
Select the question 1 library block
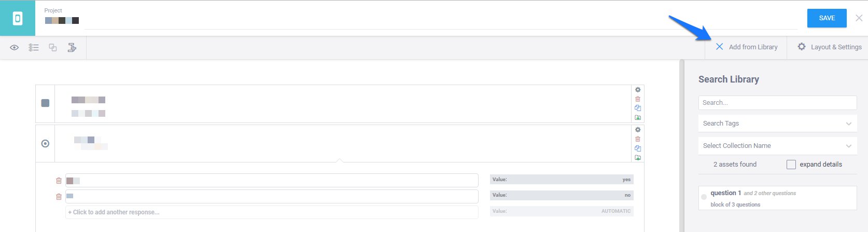777,198
